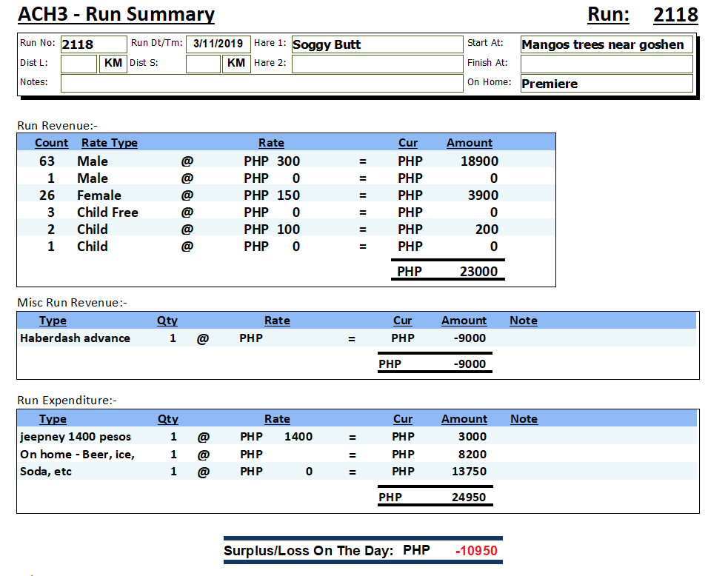Click the Run Revenue total of 23000

478,272
